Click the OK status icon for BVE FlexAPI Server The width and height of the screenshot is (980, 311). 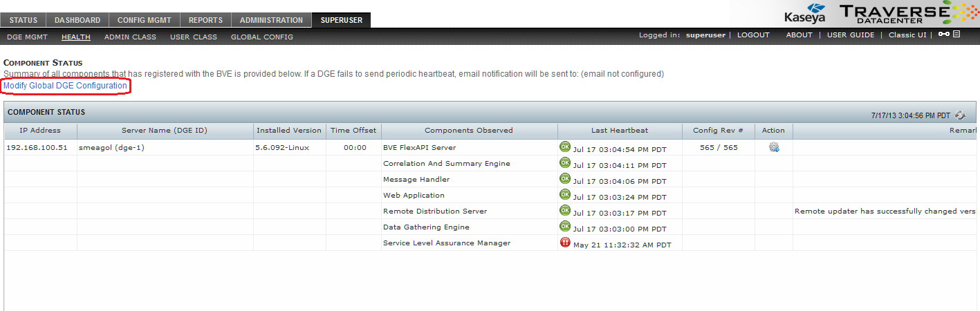(565, 147)
